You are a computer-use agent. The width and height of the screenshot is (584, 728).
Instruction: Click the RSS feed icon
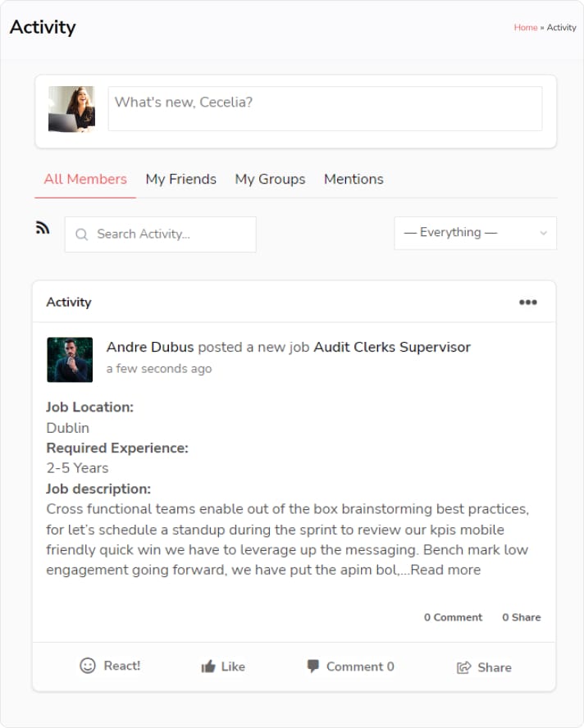(x=43, y=229)
